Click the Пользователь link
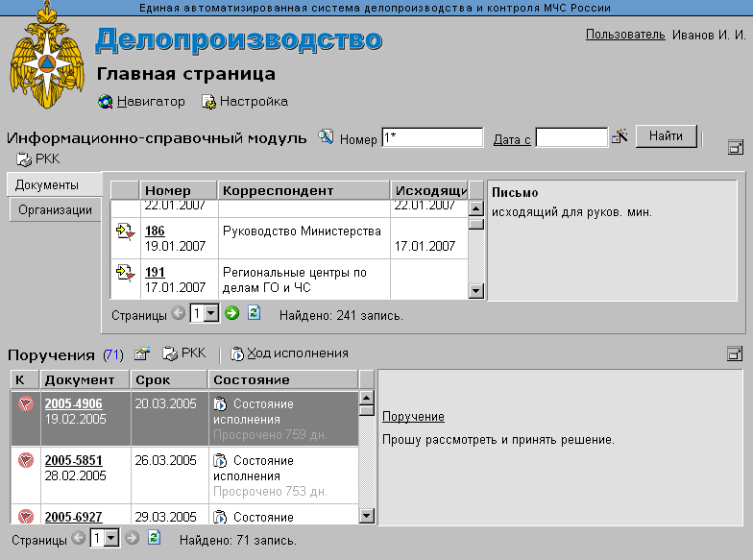The width and height of the screenshot is (753, 560). 625,35
